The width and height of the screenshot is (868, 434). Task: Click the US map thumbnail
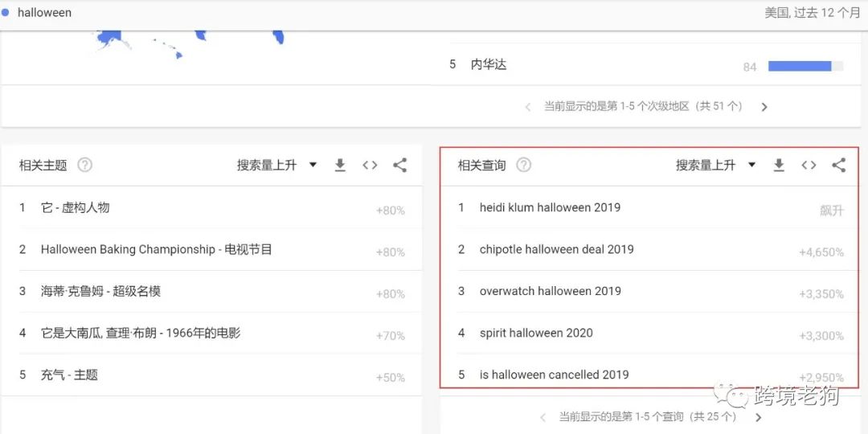coord(190,44)
